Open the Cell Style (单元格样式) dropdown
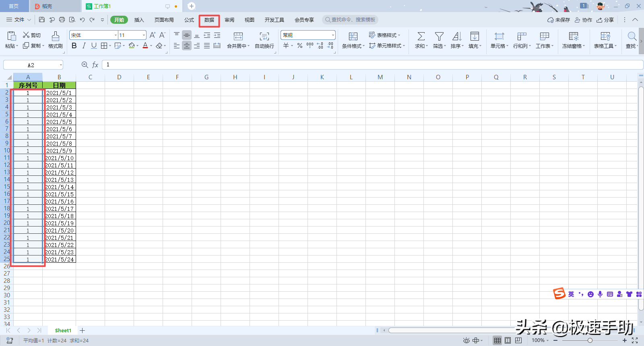 (x=387, y=46)
